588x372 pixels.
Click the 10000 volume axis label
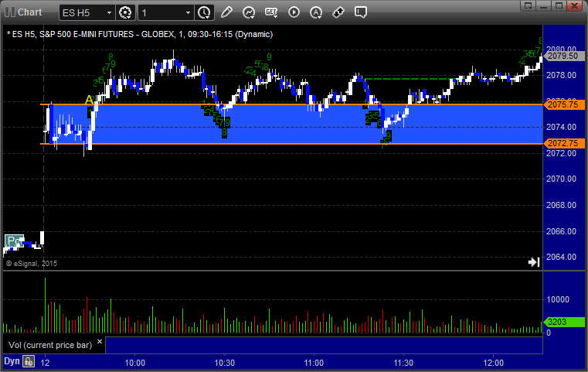point(558,299)
